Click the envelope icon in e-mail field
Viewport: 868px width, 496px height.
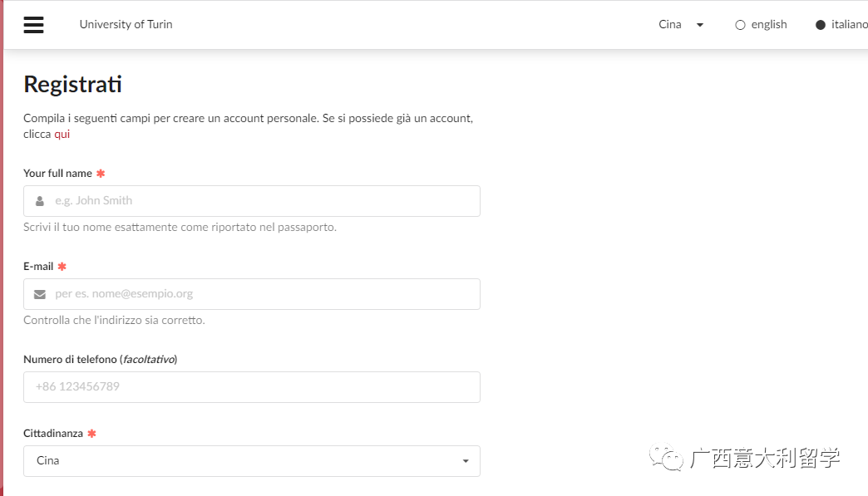click(40, 294)
